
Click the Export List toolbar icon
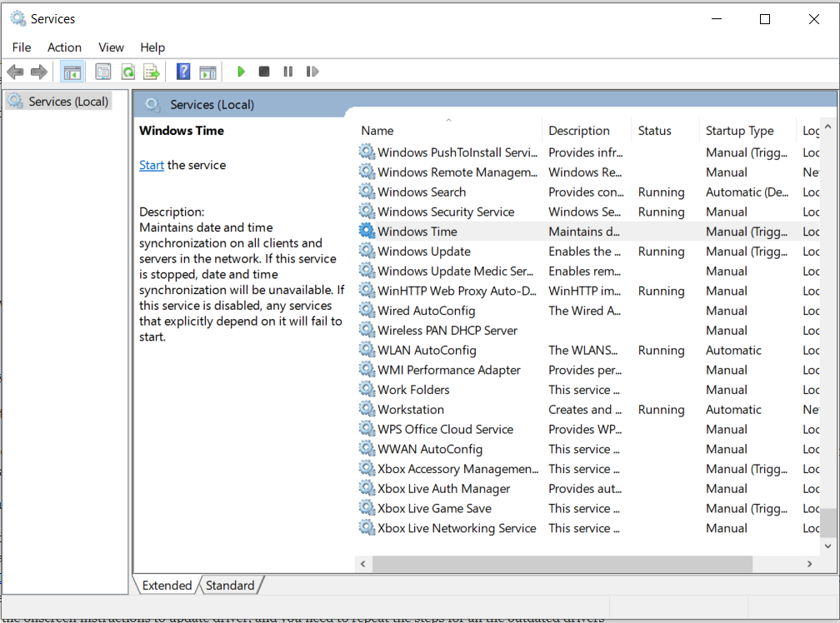[x=152, y=72]
